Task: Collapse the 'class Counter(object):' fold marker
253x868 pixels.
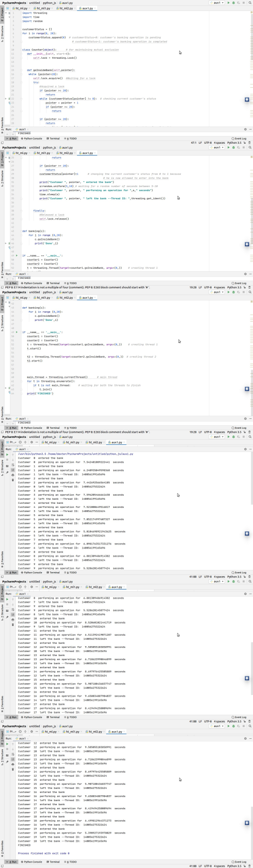Action: 21,50
